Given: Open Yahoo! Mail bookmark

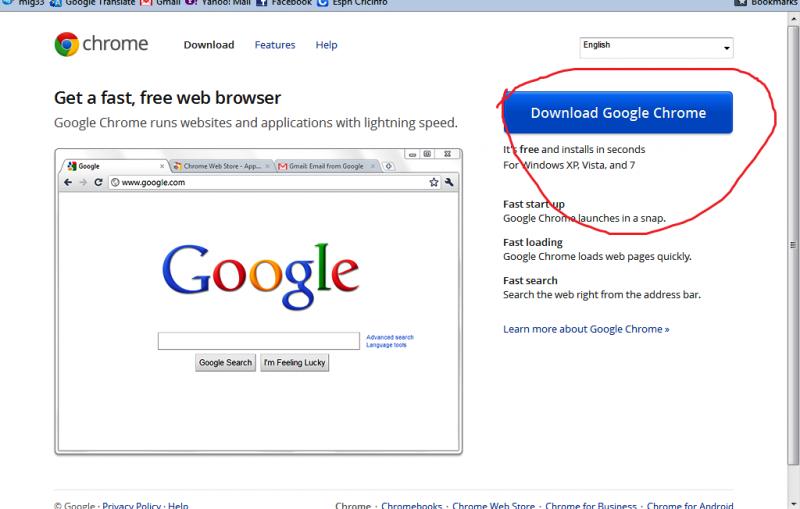Looking at the screenshot, I should (x=218, y=3).
